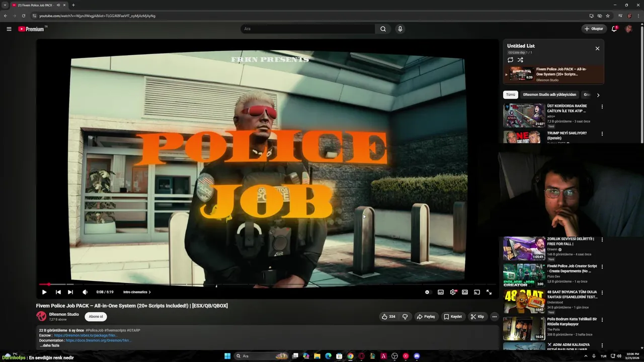Mute the video volume
This screenshot has width=644, height=362.
[85, 292]
